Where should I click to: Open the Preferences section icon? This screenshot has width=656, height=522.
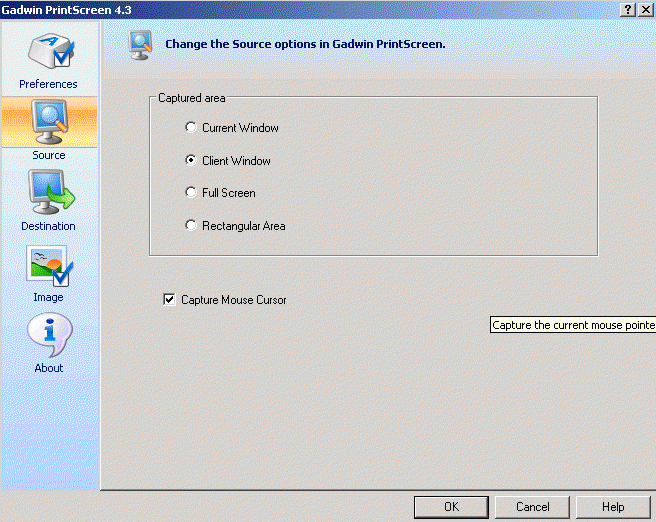[51, 51]
